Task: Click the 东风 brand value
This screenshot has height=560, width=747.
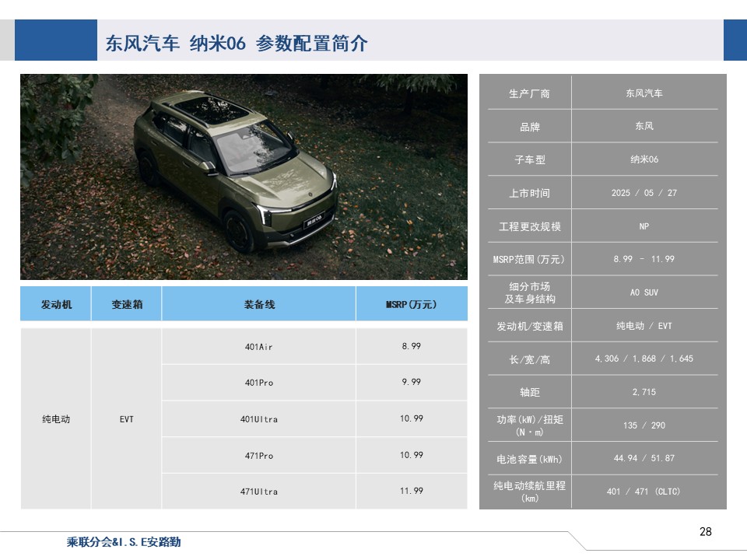Action: (644, 126)
